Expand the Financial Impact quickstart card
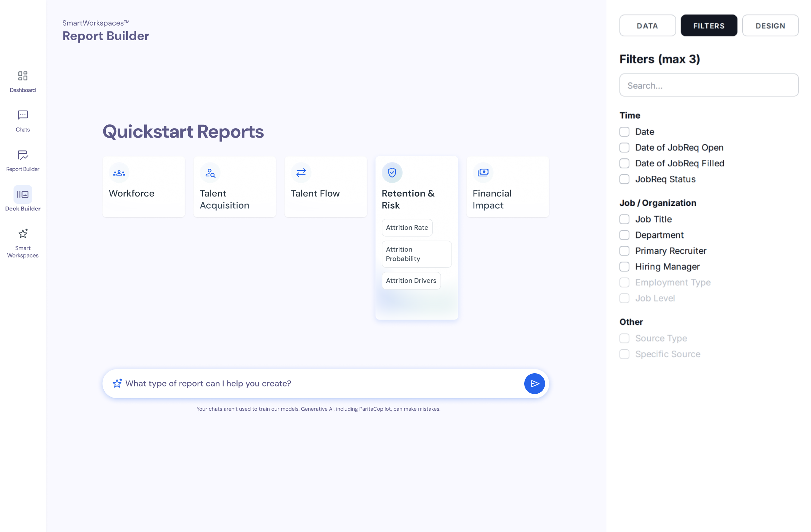Viewport: 811px width, 532px height. 508,187
